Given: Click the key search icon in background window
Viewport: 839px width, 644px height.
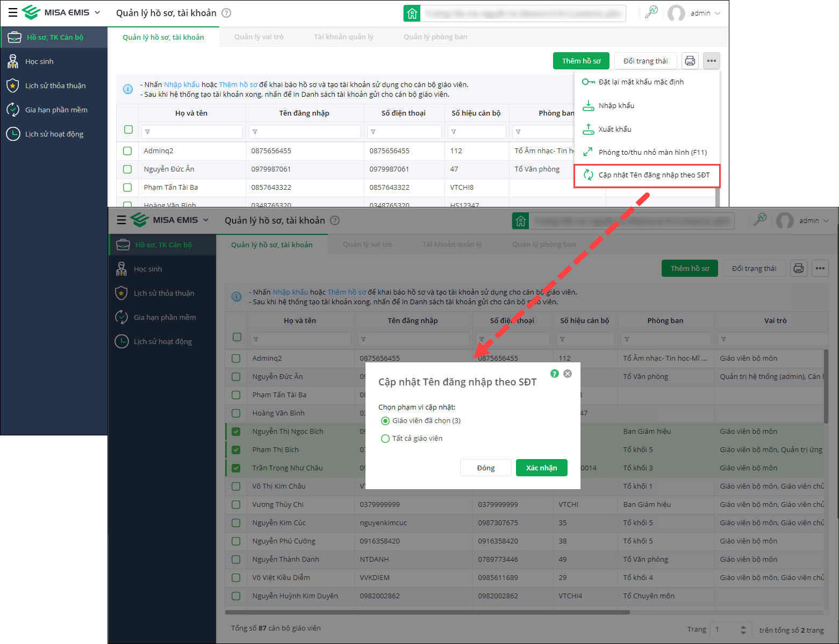Looking at the screenshot, I should click(651, 12).
